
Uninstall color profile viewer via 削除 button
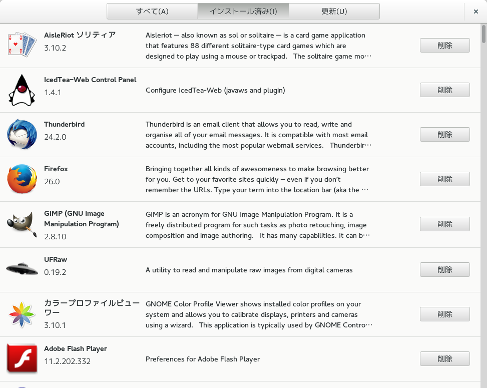(445, 314)
